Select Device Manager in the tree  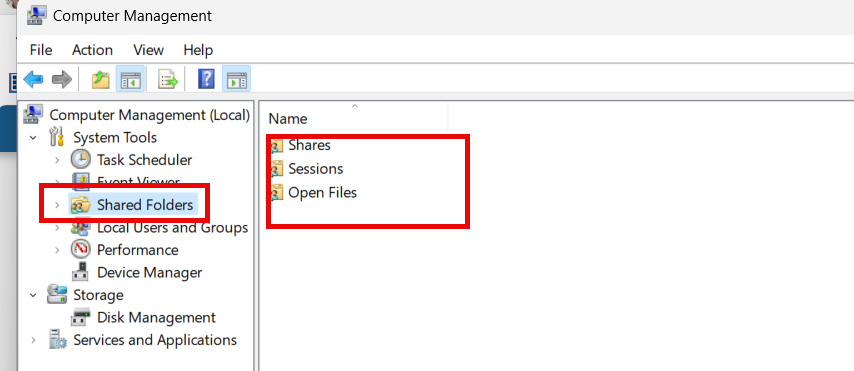149,272
